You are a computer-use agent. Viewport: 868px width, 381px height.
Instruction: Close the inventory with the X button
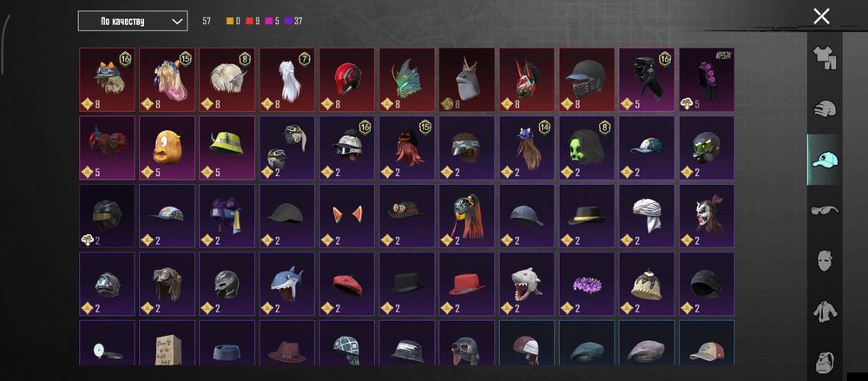[821, 16]
